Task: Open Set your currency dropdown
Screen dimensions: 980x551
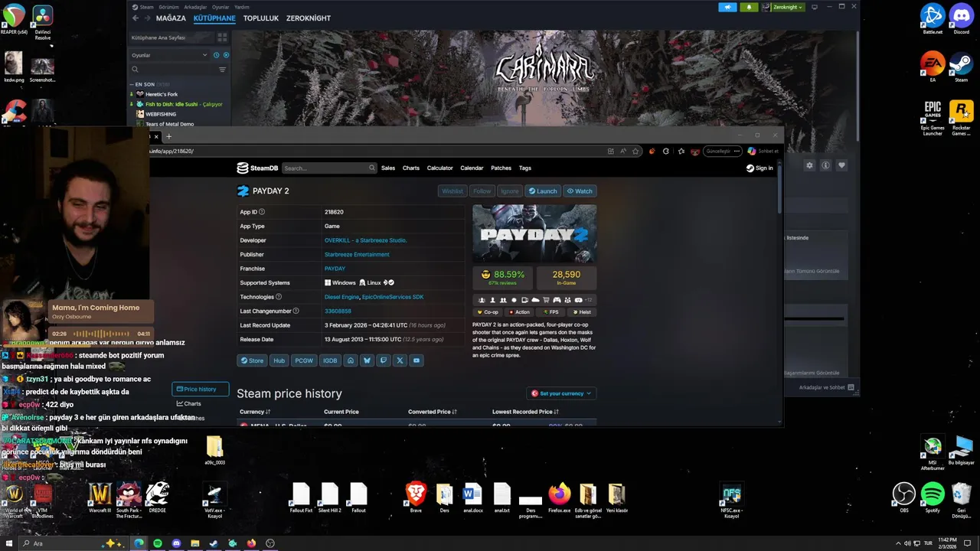Action: click(561, 393)
